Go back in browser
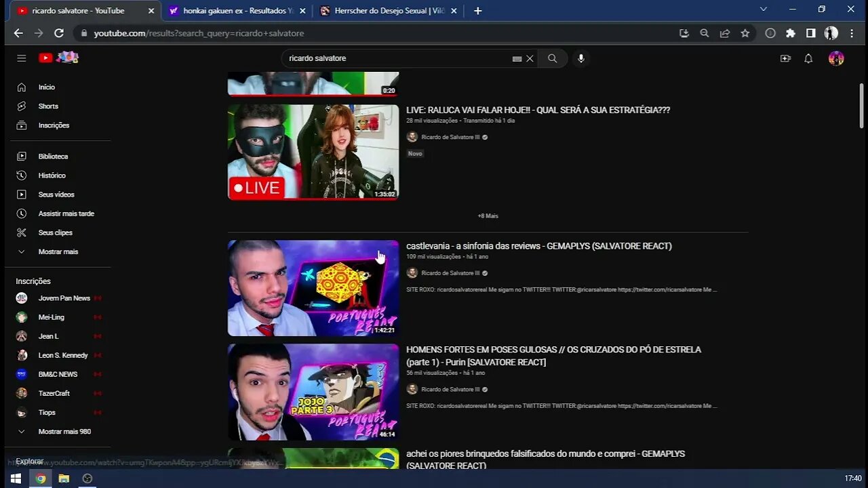868x488 pixels. click(18, 33)
